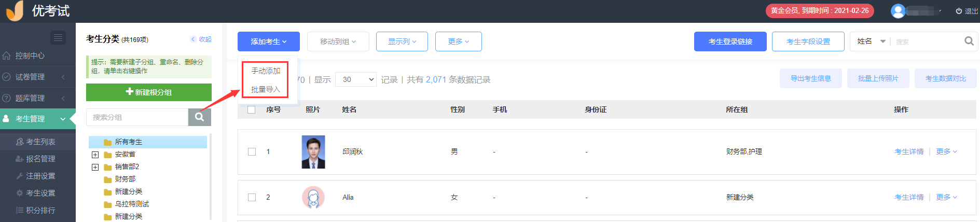This screenshot has width=980, height=222.
Task: Open 考生详情 for 邱润秋
Action: [909, 152]
